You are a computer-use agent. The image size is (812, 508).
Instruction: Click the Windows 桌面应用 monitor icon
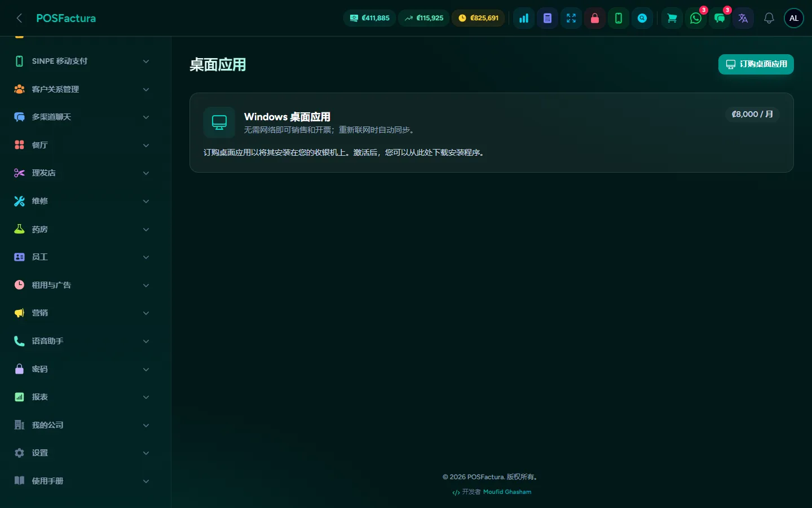point(219,122)
